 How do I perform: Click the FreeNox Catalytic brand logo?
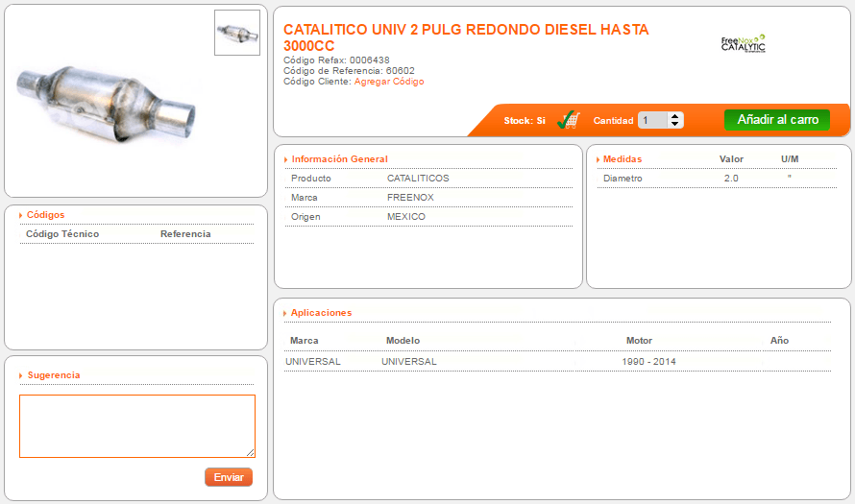coord(744,43)
